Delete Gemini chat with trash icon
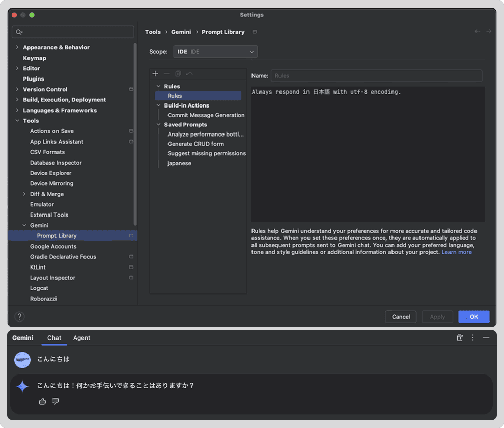The width and height of the screenshot is (504, 428). click(460, 338)
